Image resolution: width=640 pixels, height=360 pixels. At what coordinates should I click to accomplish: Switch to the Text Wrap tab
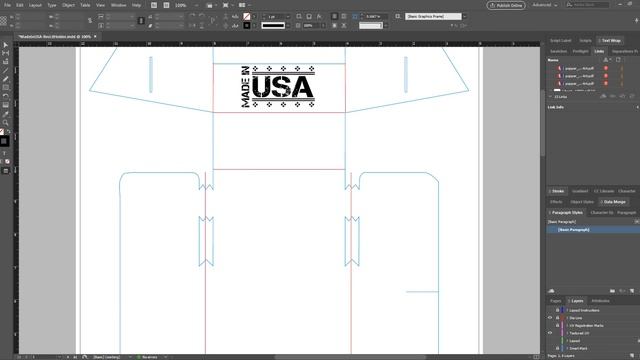tap(611, 40)
